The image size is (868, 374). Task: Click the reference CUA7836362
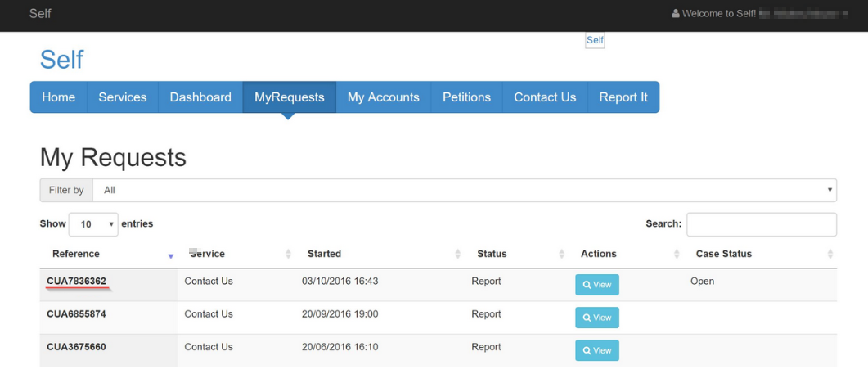click(x=76, y=281)
